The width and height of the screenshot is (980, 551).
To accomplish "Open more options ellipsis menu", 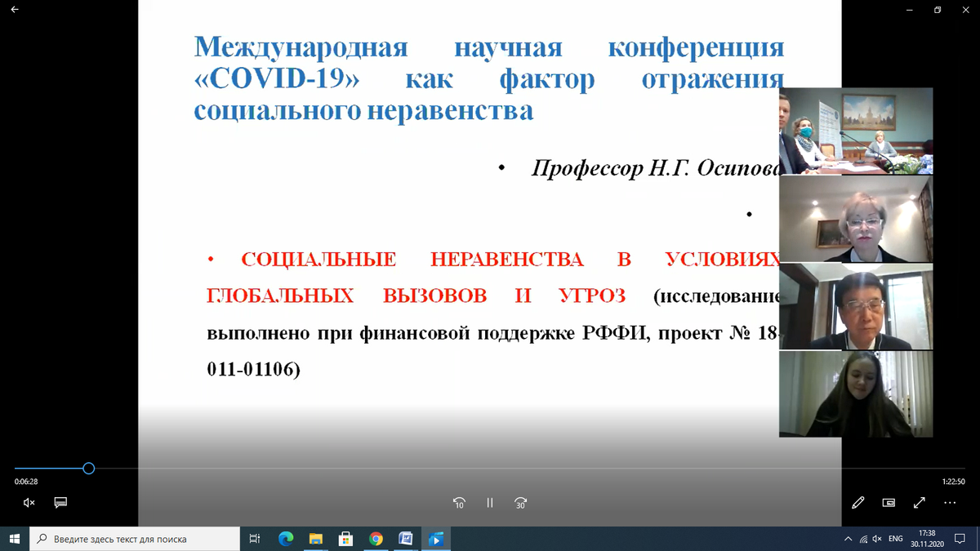I will (950, 503).
